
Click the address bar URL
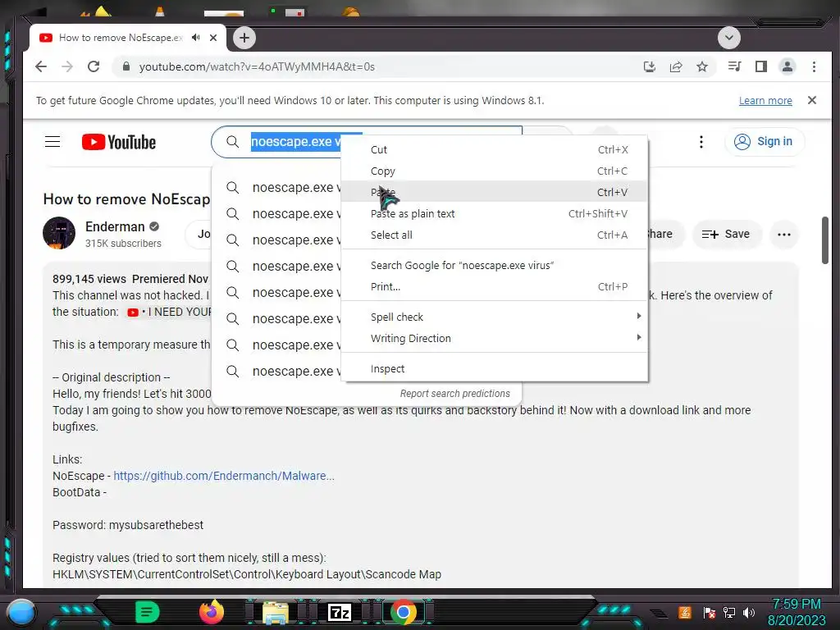tap(257, 66)
